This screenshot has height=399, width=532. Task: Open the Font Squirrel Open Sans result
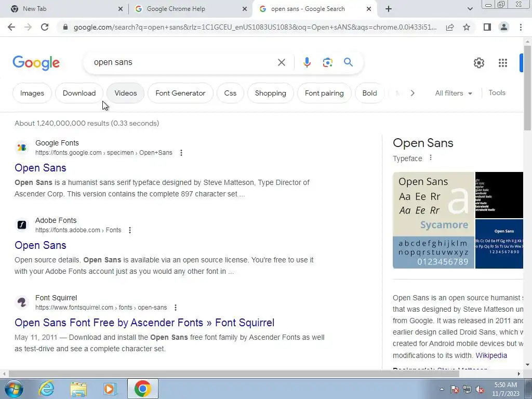pos(144,323)
